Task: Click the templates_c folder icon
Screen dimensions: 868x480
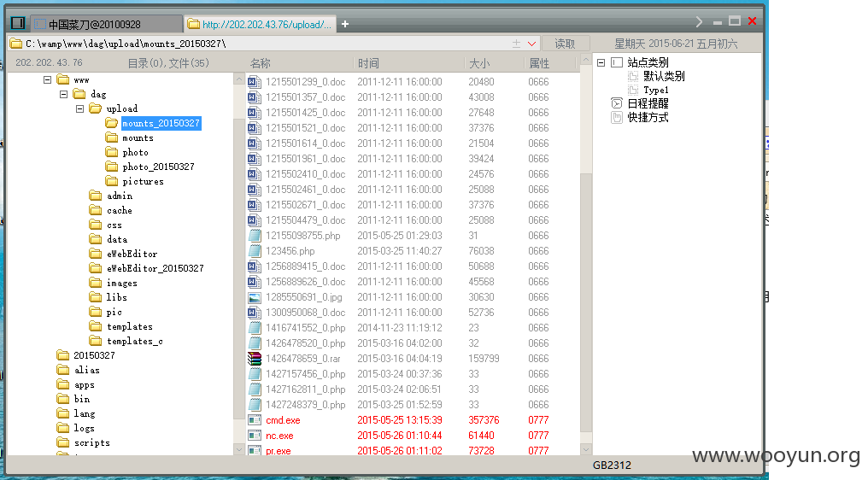Action: (x=96, y=341)
